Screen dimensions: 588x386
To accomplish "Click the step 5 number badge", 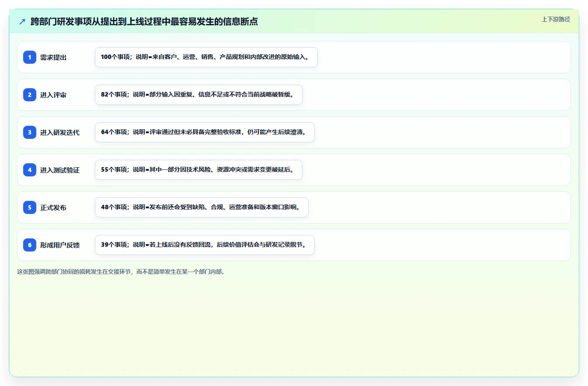I will [x=30, y=207].
